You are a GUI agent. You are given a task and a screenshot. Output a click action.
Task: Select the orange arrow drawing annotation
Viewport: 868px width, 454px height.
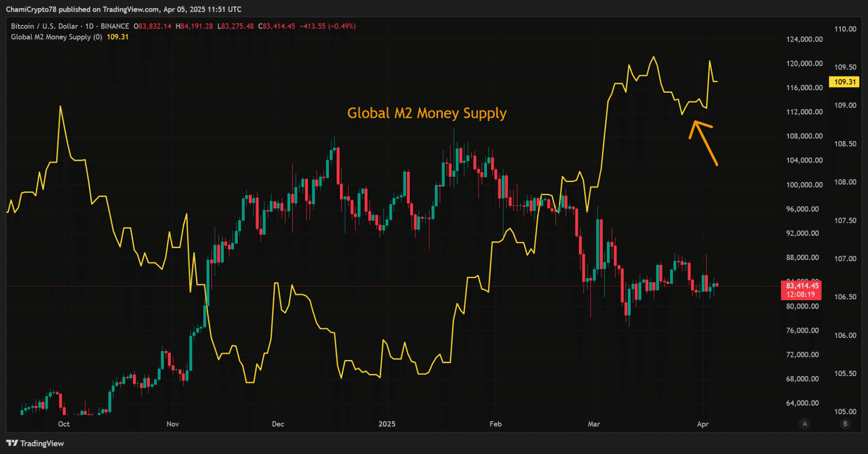click(703, 142)
